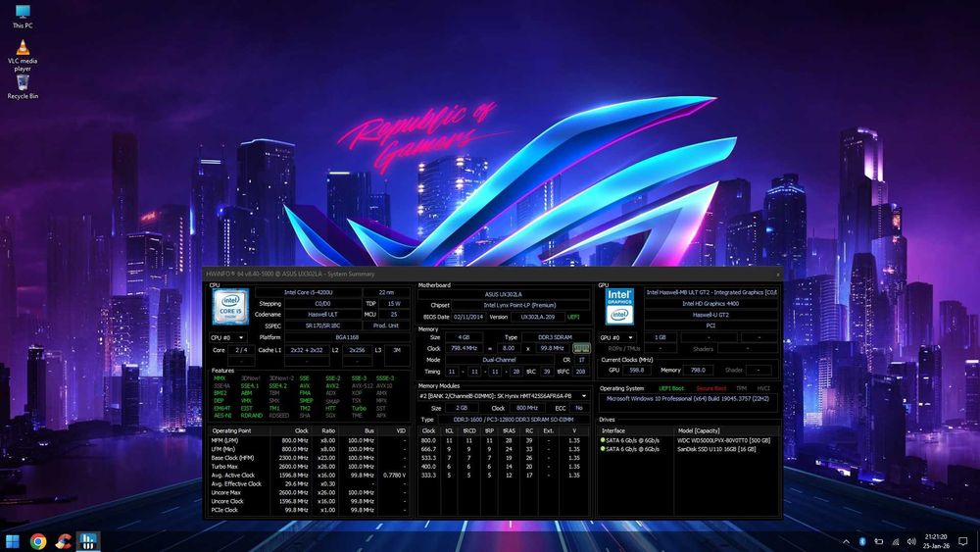The image size is (980, 552).
Task: Click the Intel Lynx Point-LP chipset value
Action: point(519,305)
